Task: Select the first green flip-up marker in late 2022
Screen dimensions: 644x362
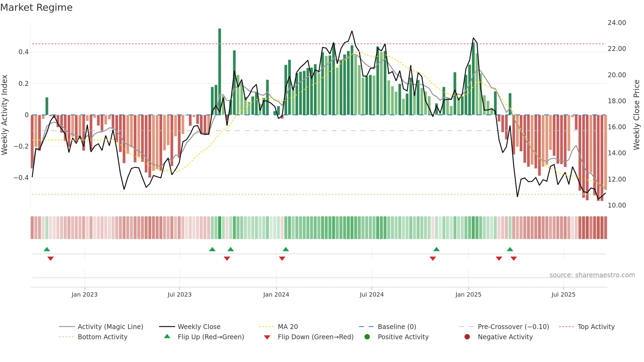Action: pyautogui.click(x=47, y=249)
